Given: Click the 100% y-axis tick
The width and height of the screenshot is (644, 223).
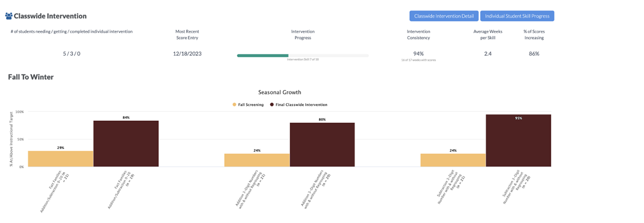Looking at the screenshot, I should coord(20,111).
